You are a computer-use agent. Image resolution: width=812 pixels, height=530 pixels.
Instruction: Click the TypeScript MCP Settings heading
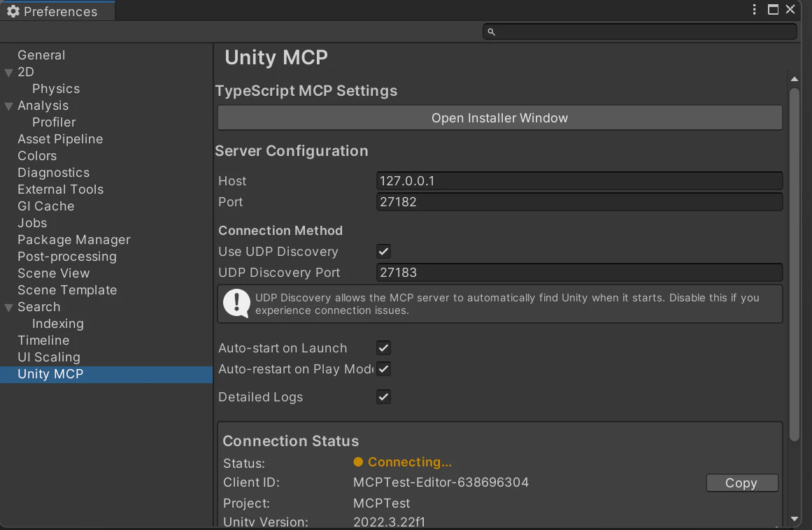306,91
